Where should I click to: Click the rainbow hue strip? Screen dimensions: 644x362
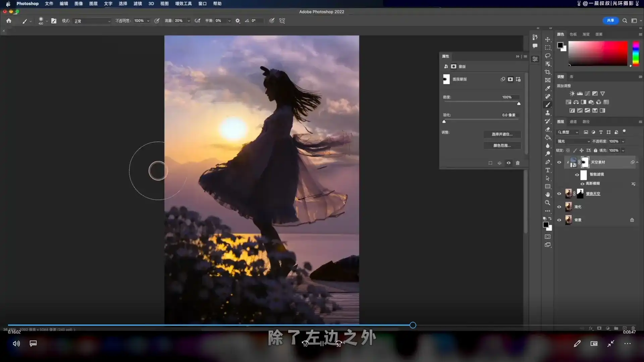click(636, 54)
